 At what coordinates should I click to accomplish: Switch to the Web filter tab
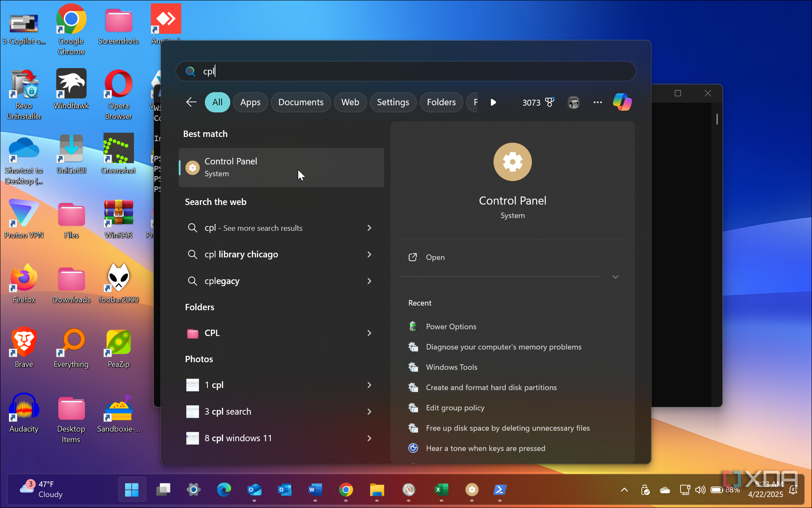coord(350,102)
